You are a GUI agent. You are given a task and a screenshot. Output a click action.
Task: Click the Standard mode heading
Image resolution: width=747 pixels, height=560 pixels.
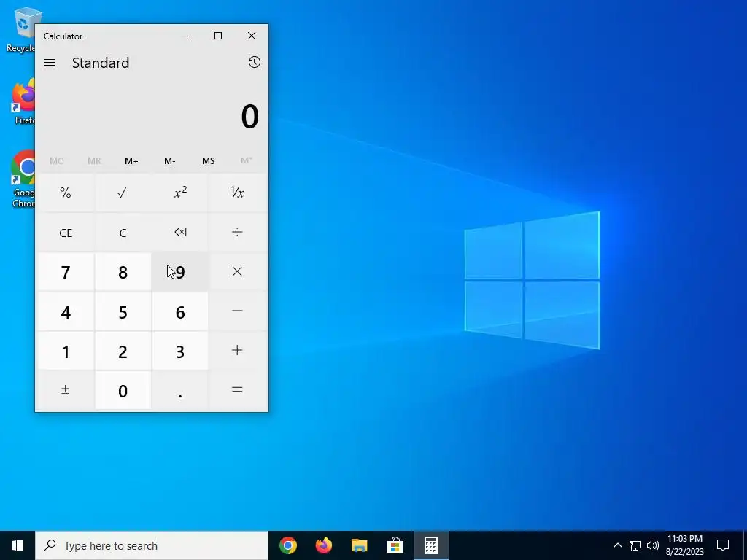101,63
